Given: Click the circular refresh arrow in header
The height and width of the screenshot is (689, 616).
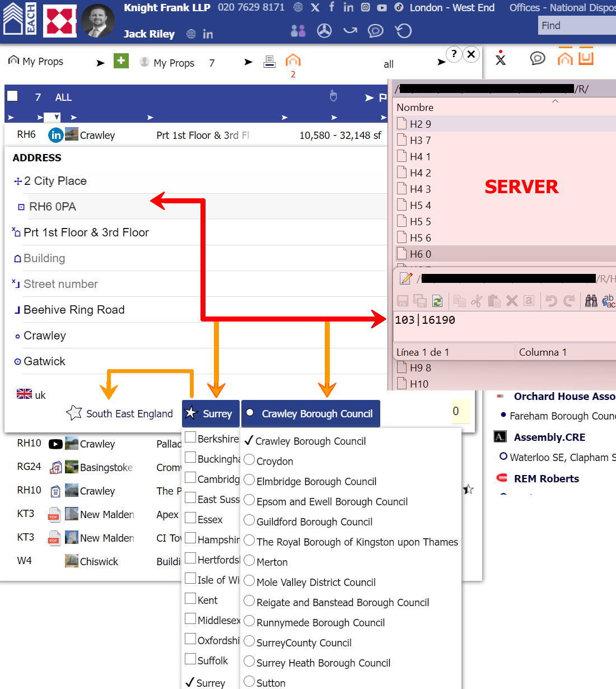Looking at the screenshot, I should tap(403, 31).
